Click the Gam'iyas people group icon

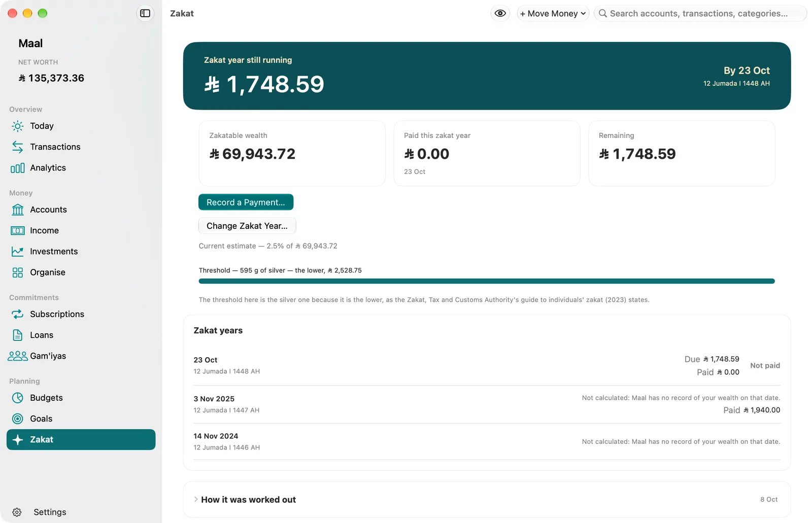click(x=18, y=356)
